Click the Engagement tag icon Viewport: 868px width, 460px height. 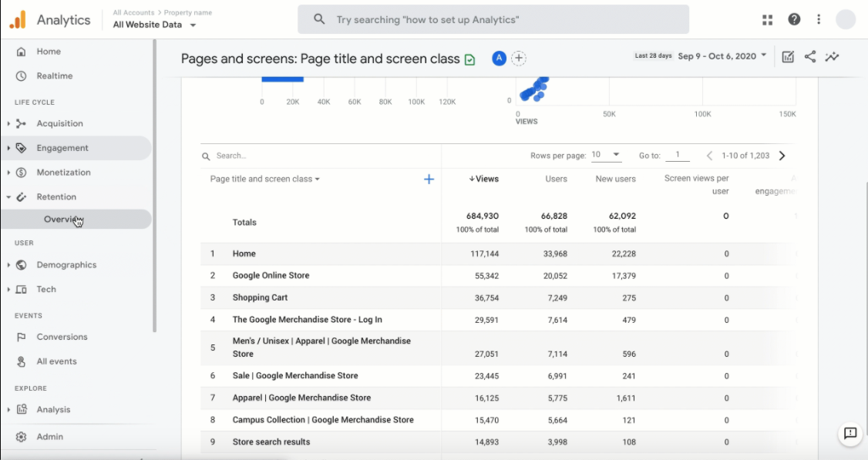coord(21,148)
